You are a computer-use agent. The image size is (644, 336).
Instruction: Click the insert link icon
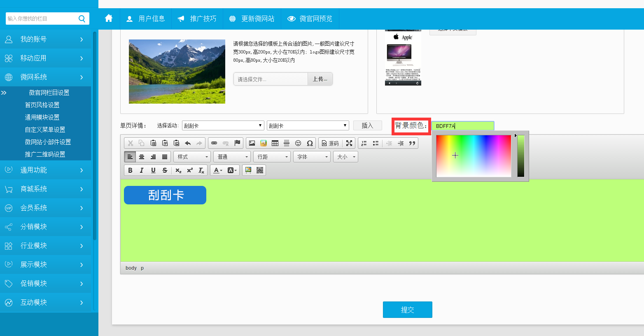tap(214, 143)
